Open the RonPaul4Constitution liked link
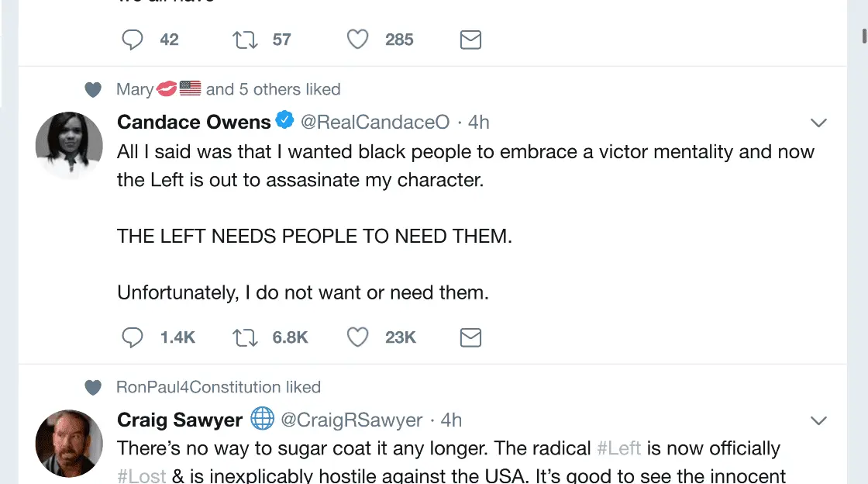868x484 pixels. click(x=198, y=387)
